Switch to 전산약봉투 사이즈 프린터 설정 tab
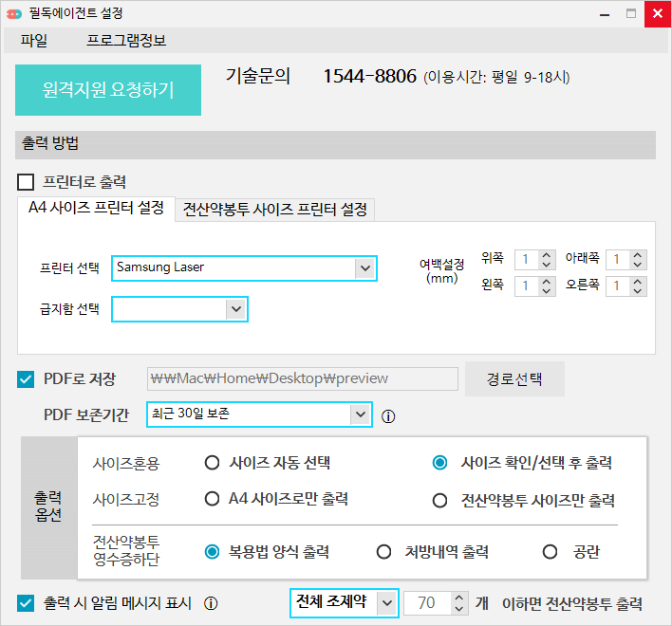 pyautogui.click(x=275, y=209)
